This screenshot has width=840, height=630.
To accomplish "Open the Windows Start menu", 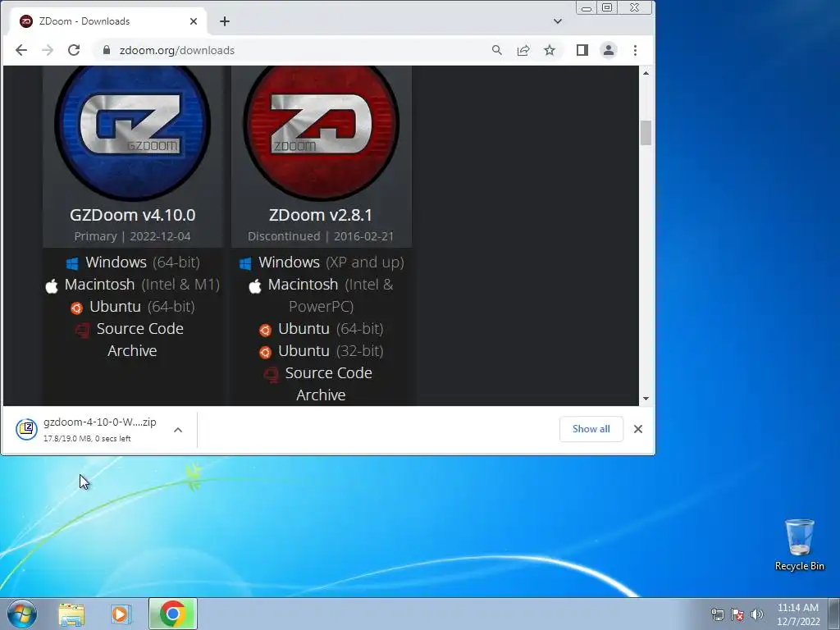I will (x=22, y=614).
